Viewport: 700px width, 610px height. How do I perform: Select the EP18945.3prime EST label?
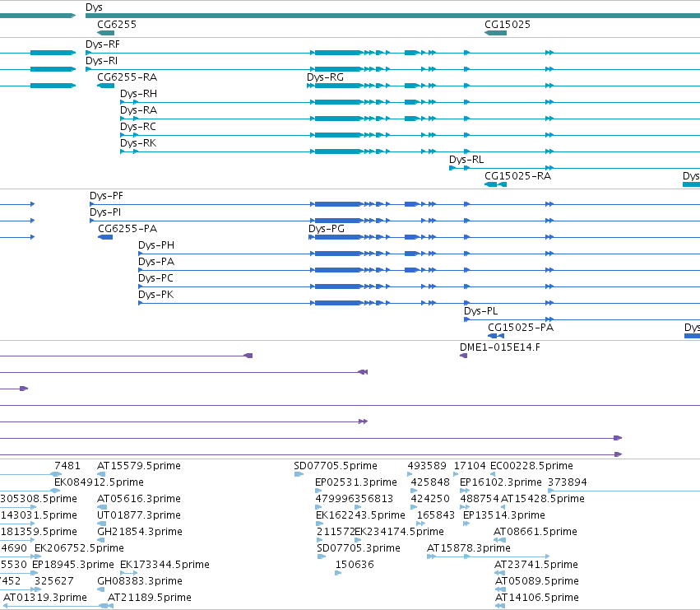[x=73, y=566]
